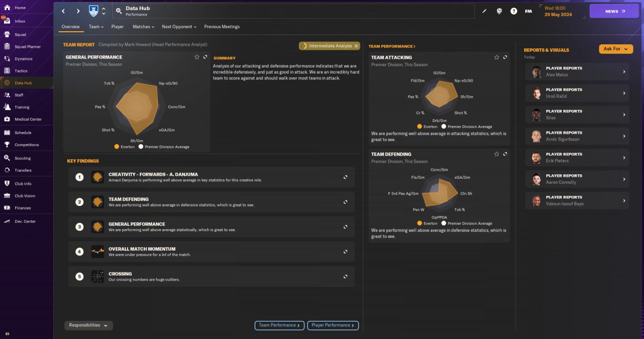
Task: Expand the Team Attacking chart fullscreen icon
Action: 505,57
